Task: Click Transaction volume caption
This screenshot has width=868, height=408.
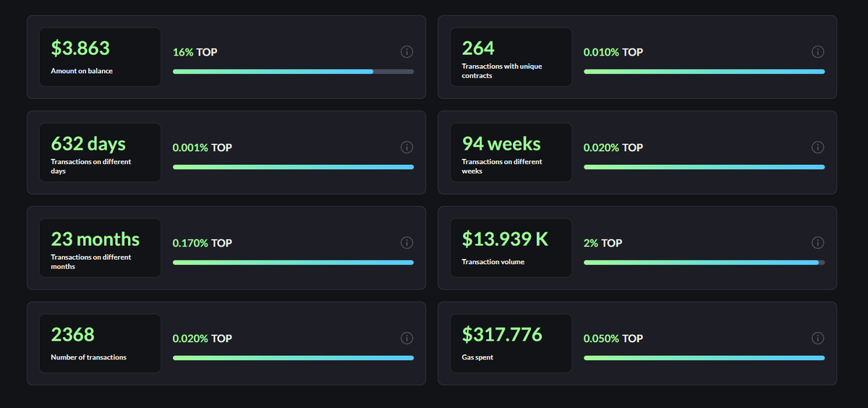Action: coord(493,262)
